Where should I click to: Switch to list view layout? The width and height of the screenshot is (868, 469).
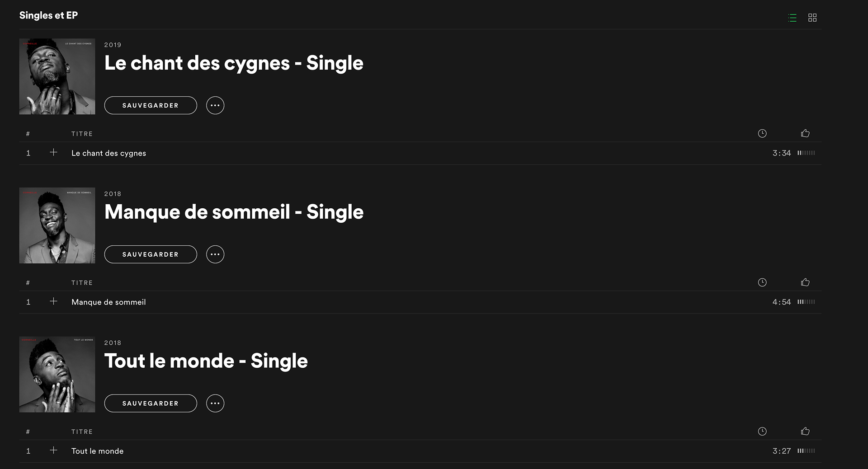click(x=792, y=18)
